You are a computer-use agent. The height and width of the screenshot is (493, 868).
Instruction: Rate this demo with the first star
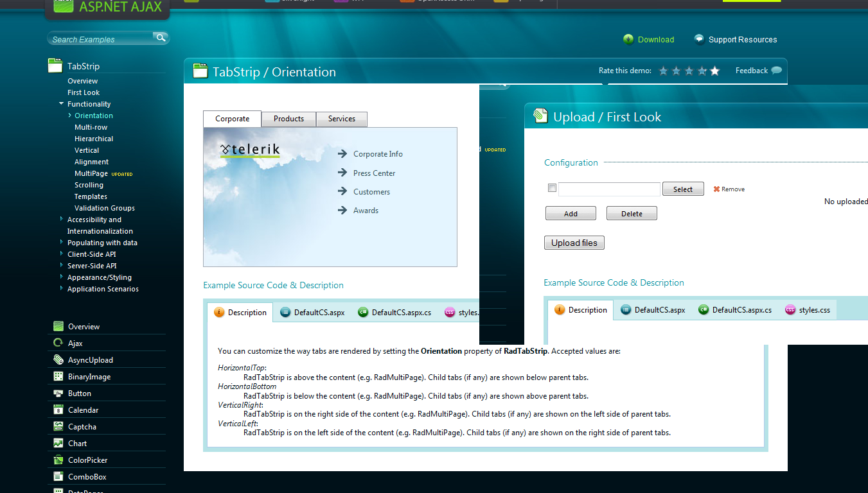click(x=664, y=71)
